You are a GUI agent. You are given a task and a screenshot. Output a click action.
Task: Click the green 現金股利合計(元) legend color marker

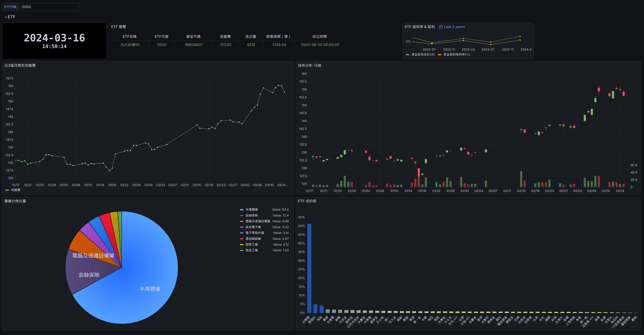click(x=407, y=54)
